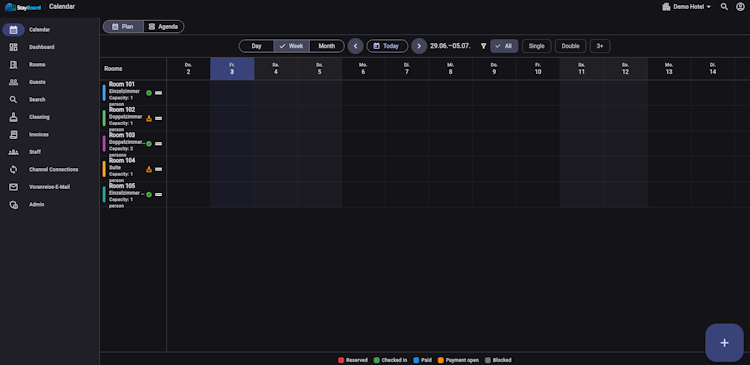The height and width of the screenshot is (365, 750).
Task: Click the orange cleaning icon for Room 102
Action: [x=149, y=118]
